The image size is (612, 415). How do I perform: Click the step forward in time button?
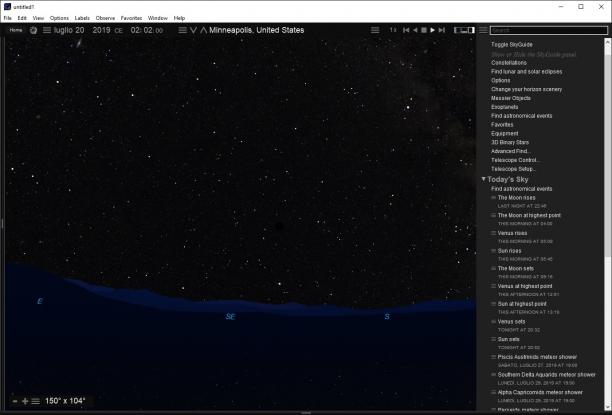tap(441, 30)
